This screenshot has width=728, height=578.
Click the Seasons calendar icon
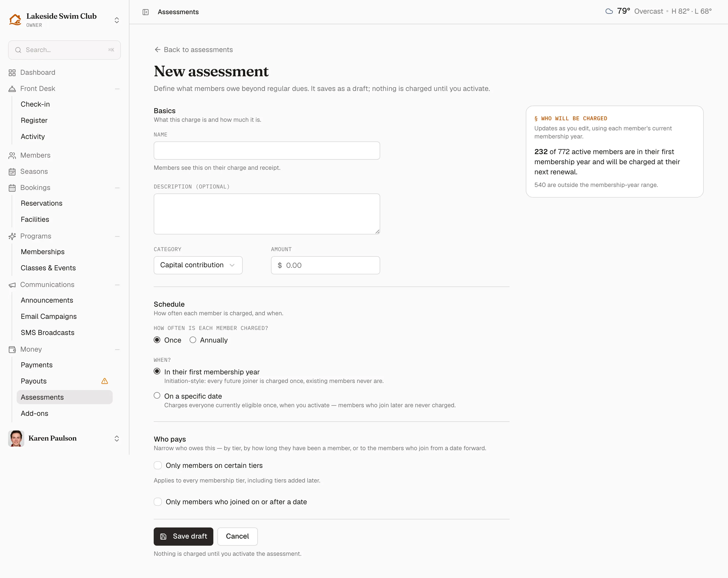[12, 172]
